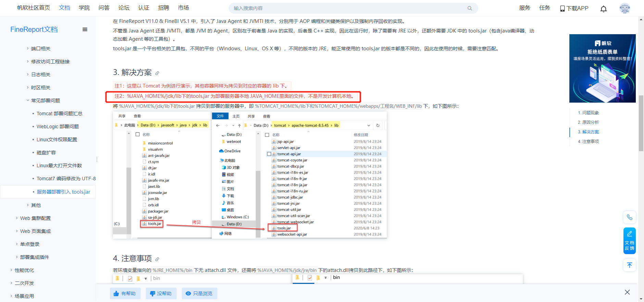The height and width of the screenshot is (302, 644).
Task: Click the 任务 link in header
Action: 544,8
